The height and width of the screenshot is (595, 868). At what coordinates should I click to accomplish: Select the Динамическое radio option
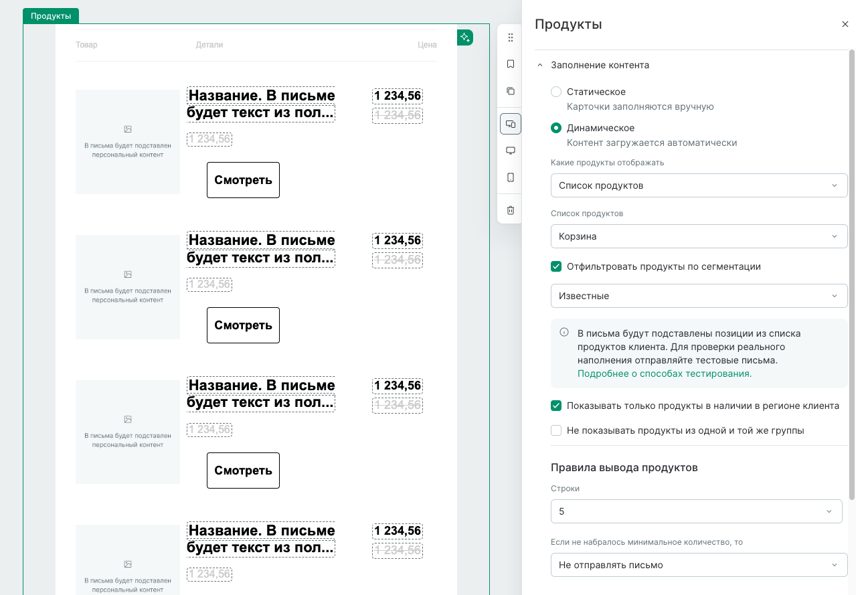(x=556, y=128)
